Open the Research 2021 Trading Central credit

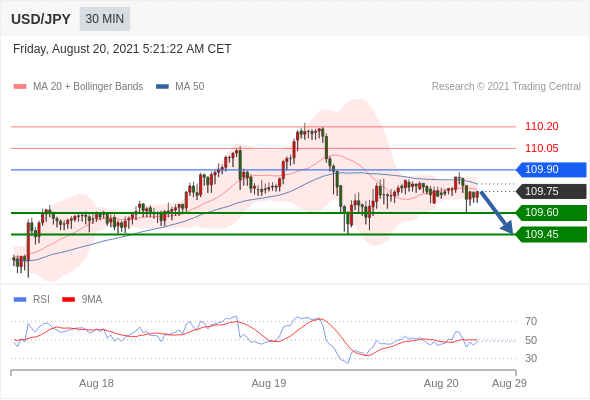506,87
